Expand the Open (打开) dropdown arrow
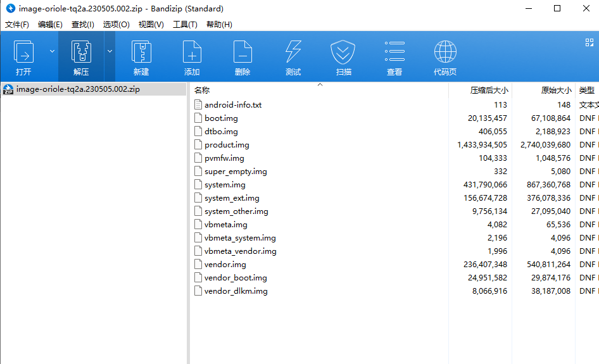Image resolution: width=599 pixels, height=364 pixels. click(x=52, y=51)
